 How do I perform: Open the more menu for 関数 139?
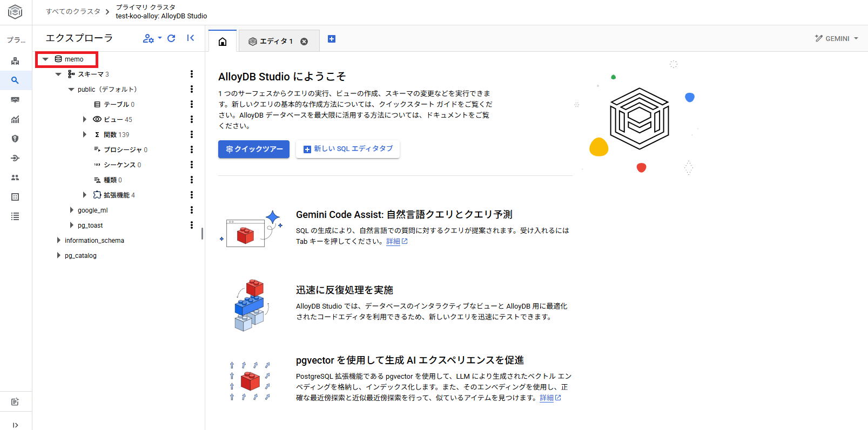click(191, 134)
